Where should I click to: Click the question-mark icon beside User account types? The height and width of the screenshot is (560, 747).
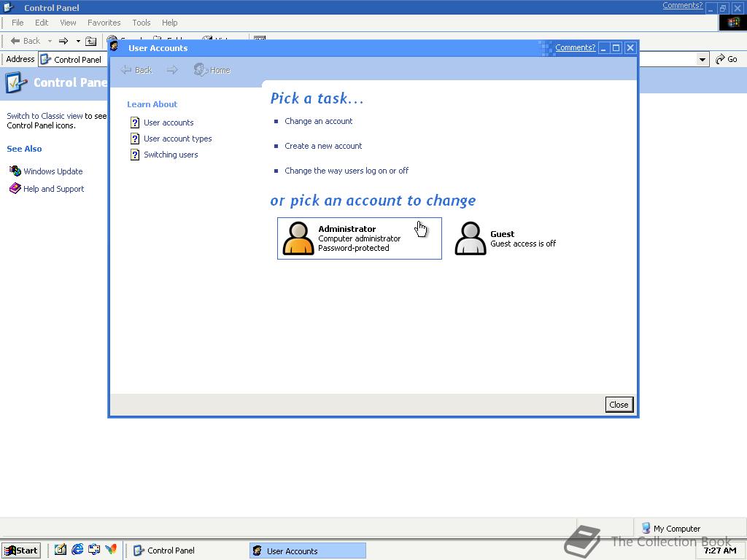pyautogui.click(x=135, y=139)
